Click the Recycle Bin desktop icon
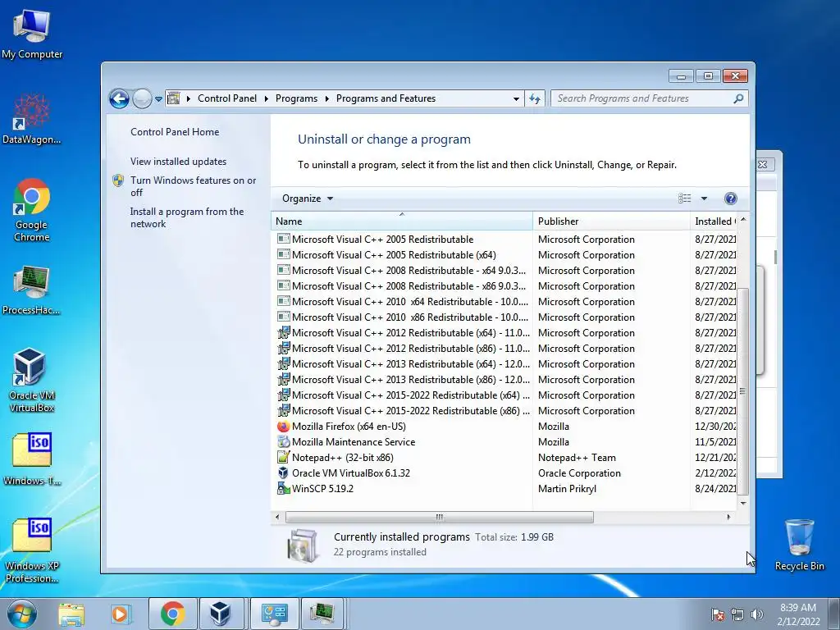Screen dimensions: 840x630 [799, 545]
